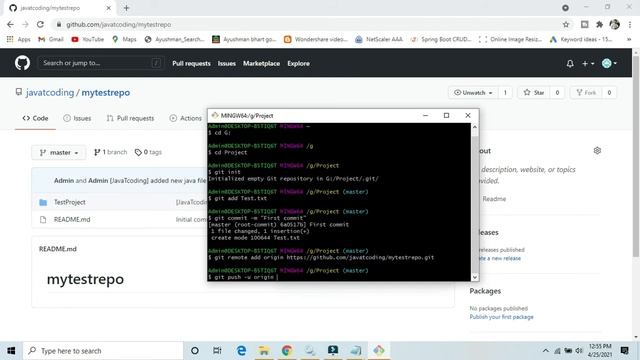Screen dimensions: 640x360
Task: Open the plus create-new dropdown
Action: click(x=588, y=64)
